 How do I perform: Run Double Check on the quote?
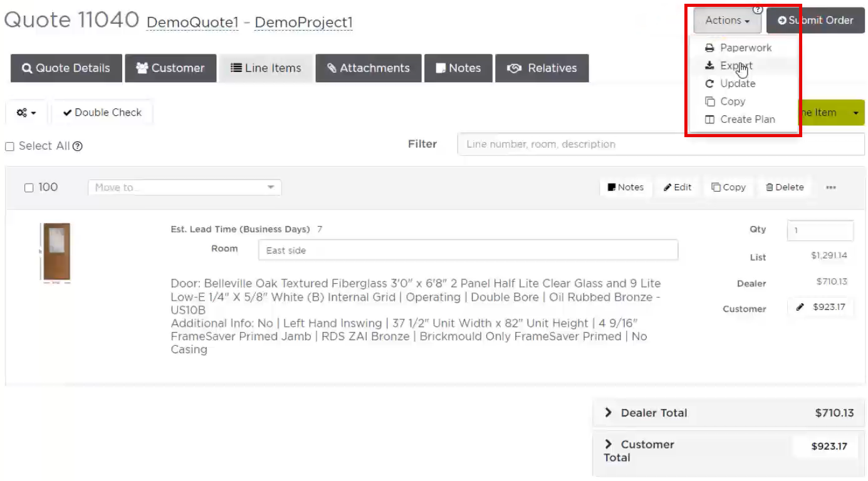click(x=102, y=113)
